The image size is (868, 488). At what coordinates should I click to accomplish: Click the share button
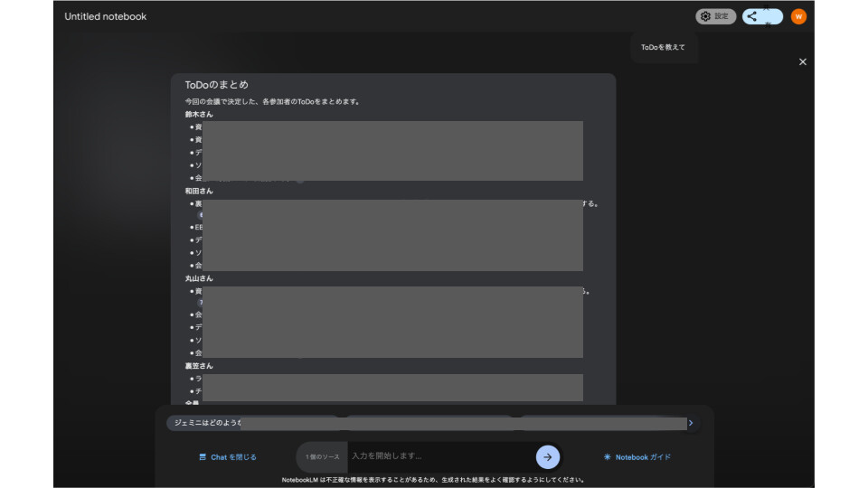point(762,16)
